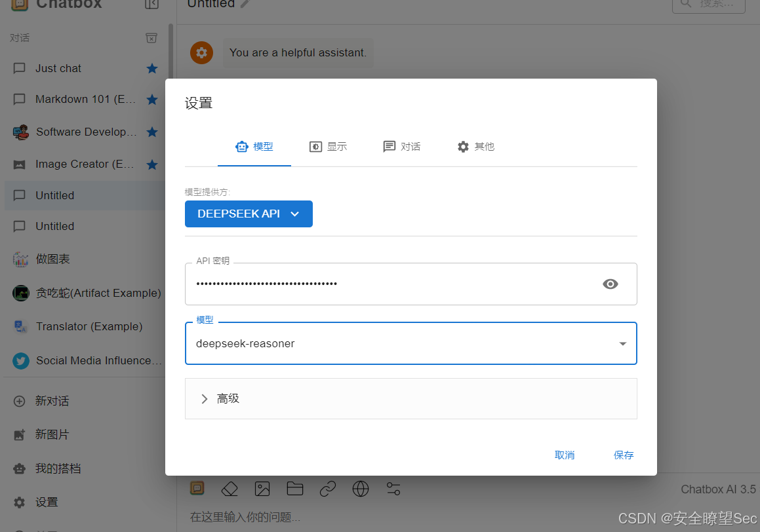Image resolution: width=760 pixels, height=532 pixels.
Task: Click the Translator conversation icon
Action: (20, 327)
